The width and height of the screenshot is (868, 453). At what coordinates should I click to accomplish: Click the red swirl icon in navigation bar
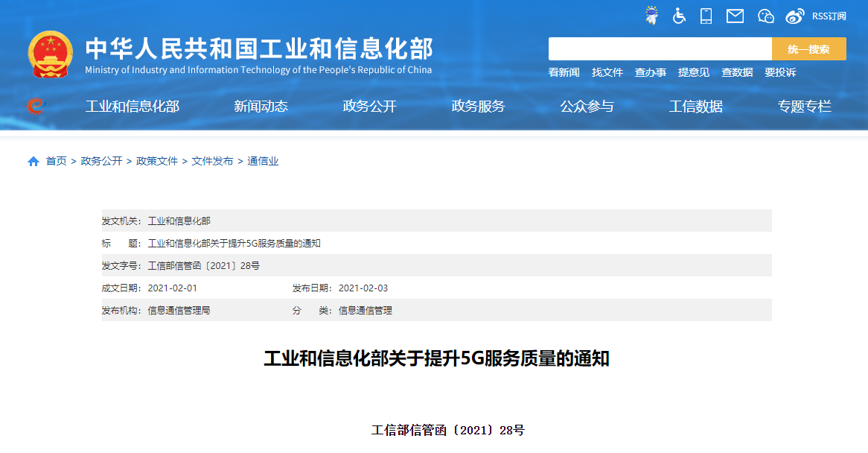coord(34,107)
